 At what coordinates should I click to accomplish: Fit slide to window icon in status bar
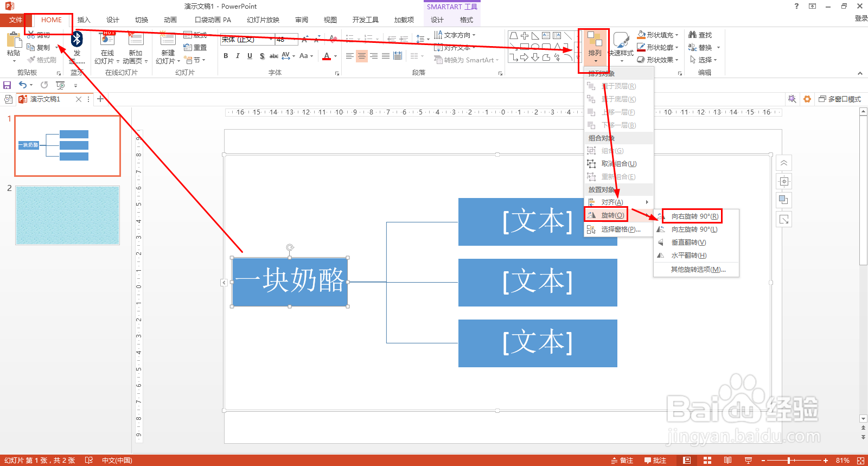(860, 461)
